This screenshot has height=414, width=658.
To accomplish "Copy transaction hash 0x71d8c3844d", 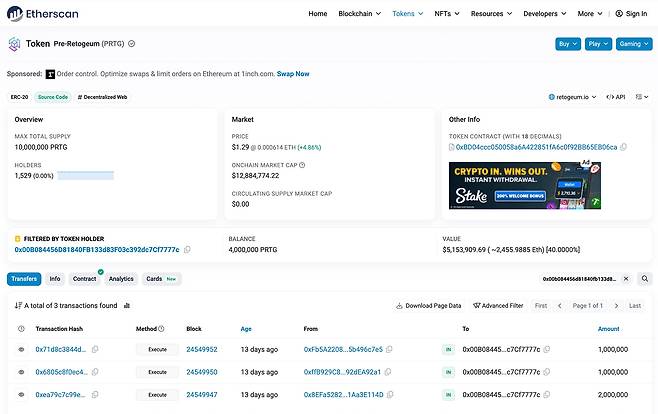I will (95, 349).
